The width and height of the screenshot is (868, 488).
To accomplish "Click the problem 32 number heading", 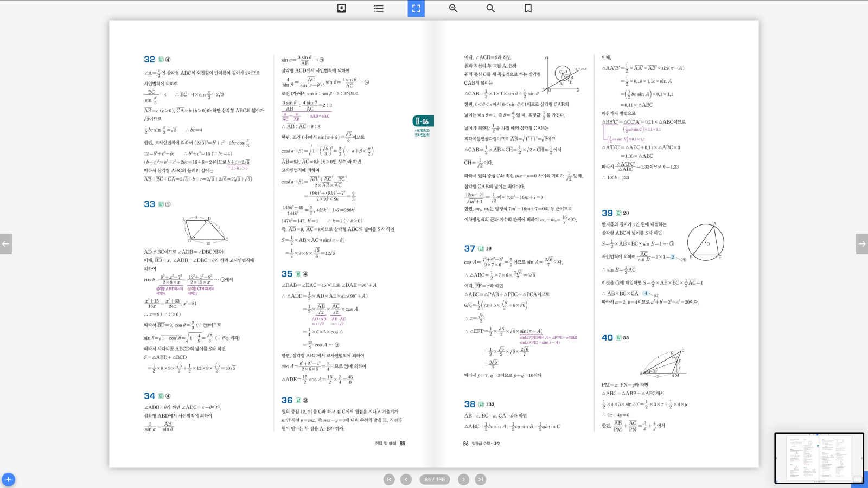I will click(149, 60).
